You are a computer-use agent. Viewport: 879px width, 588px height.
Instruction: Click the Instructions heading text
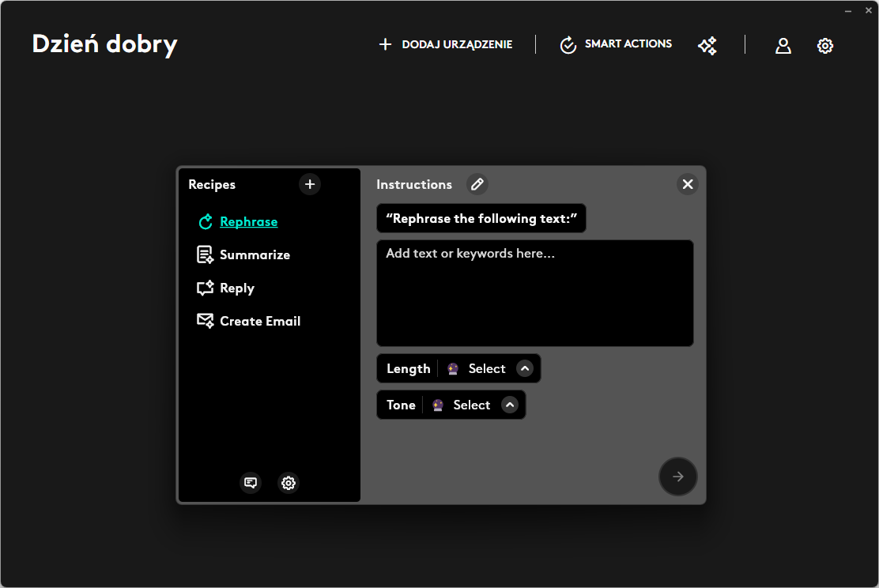(x=413, y=184)
